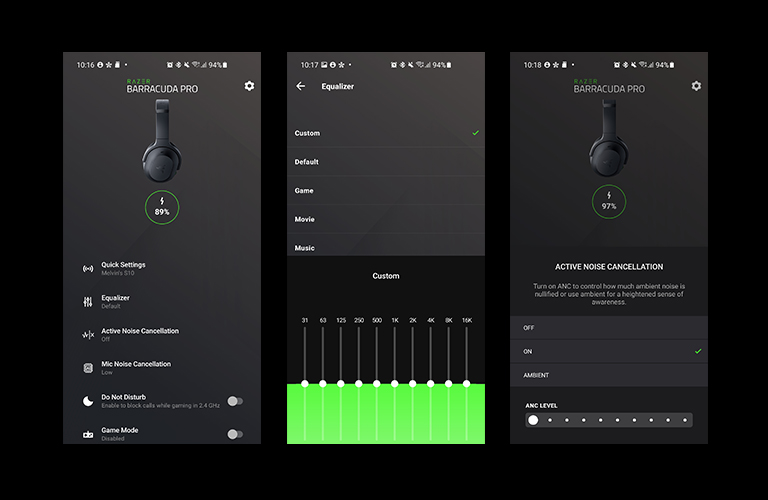This screenshot has height=500, width=768.
Task: Choose the Default equalizer preset
Action: coord(386,162)
